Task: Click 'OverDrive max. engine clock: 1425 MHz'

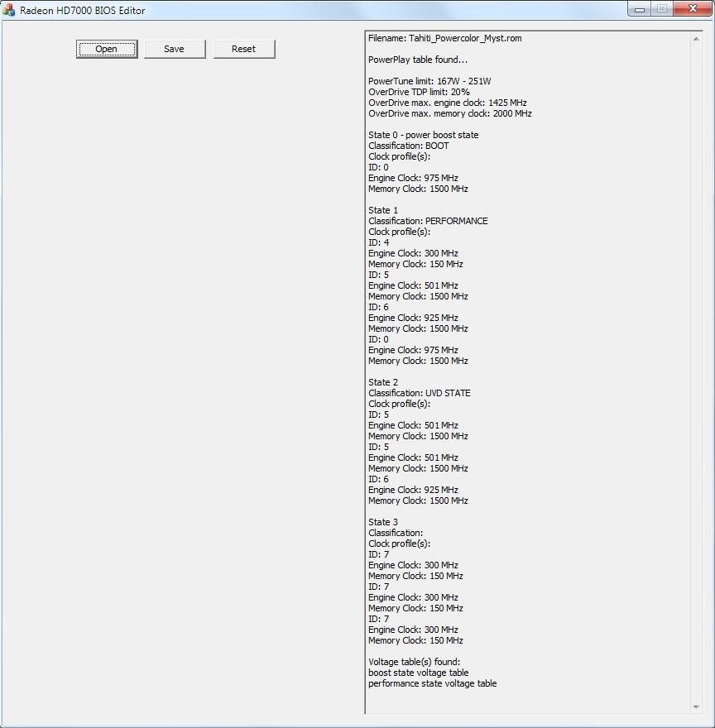Action: pyautogui.click(x=448, y=103)
